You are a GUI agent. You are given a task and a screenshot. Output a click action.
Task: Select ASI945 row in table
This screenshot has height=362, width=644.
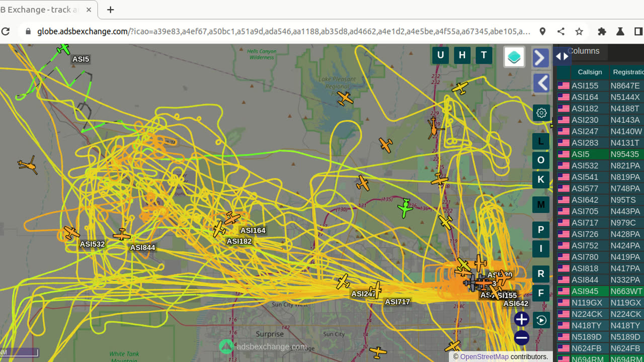[x=600, y=291]
